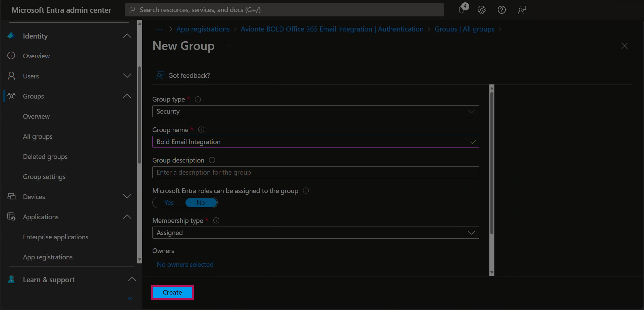Show info tooltip for Group name
This screenshot has width=644, height=310.
pos(201,129)
